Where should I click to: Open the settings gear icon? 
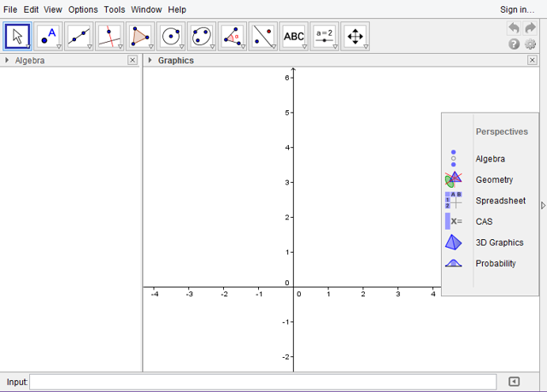(x=530, y=44)
